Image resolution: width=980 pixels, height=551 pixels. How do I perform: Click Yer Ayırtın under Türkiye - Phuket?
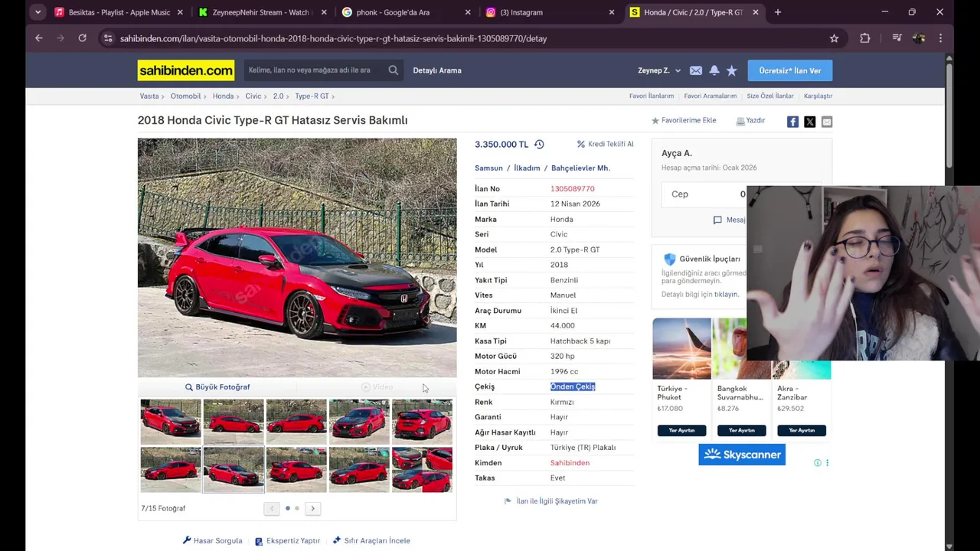click(x=681, y=431)
